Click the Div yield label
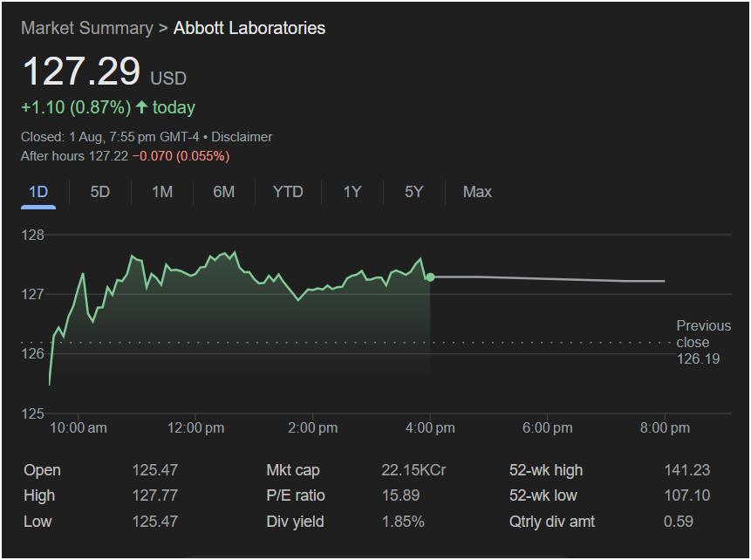 click(295, 522)
